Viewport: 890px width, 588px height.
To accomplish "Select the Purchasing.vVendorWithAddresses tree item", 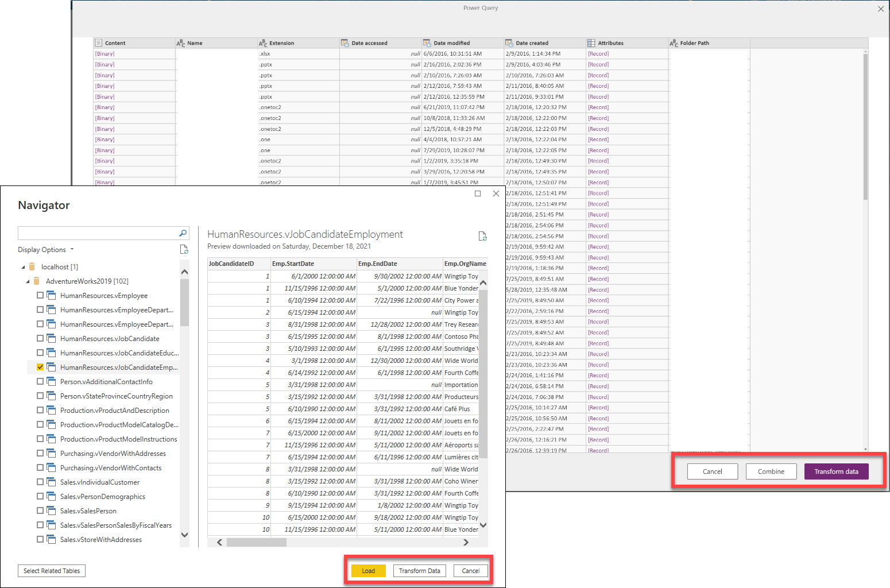I will pyautogui.click(x=113, y=453).
